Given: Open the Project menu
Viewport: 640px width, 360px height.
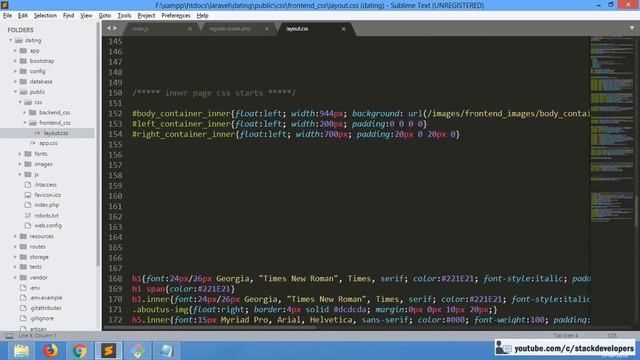Looking at the screenshot, I should (x=146, y=16).
